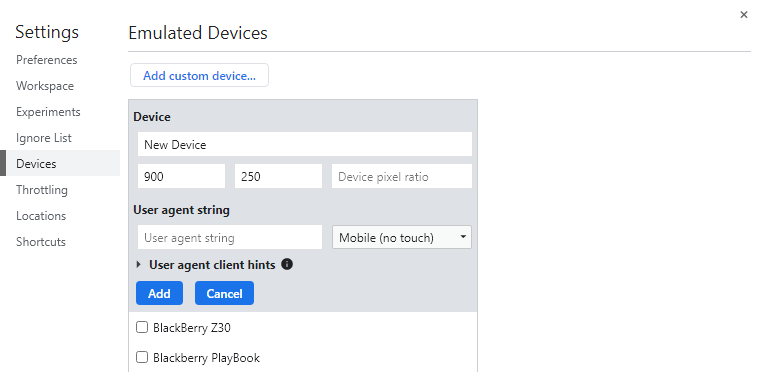The height and width of the screenshot is (372, 760).
Task: Open Throttling settings
Action: 42,190
